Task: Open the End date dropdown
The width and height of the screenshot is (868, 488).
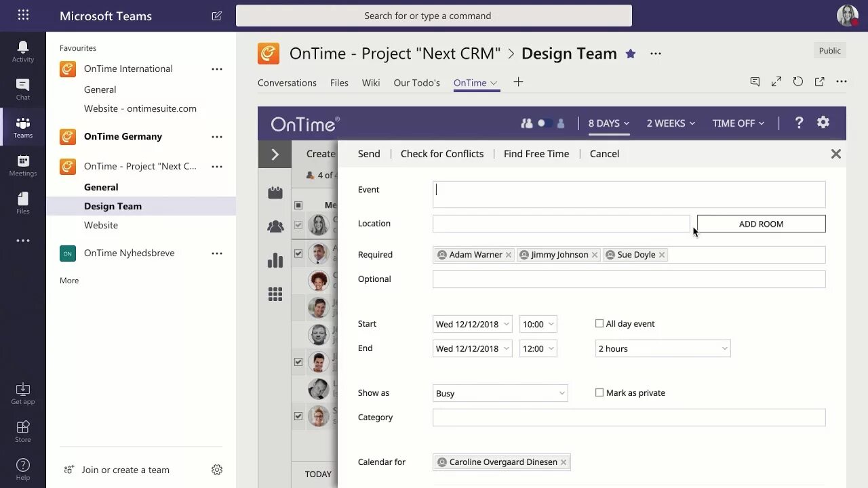Action: tap(473, 348)
